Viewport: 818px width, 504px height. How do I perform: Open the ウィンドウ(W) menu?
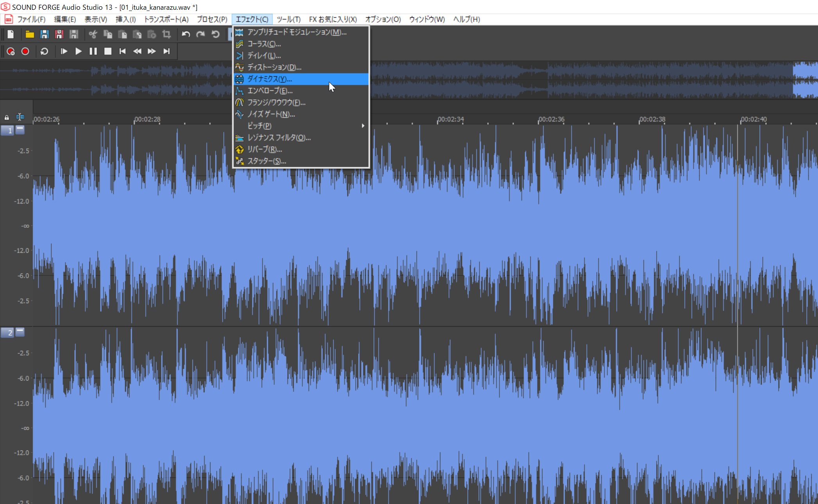point(427,19)
